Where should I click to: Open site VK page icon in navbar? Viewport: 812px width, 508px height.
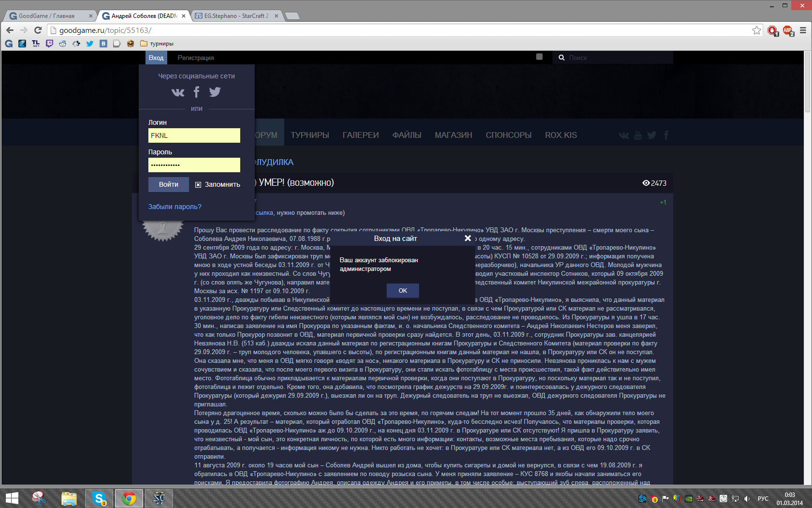[624, 135]
